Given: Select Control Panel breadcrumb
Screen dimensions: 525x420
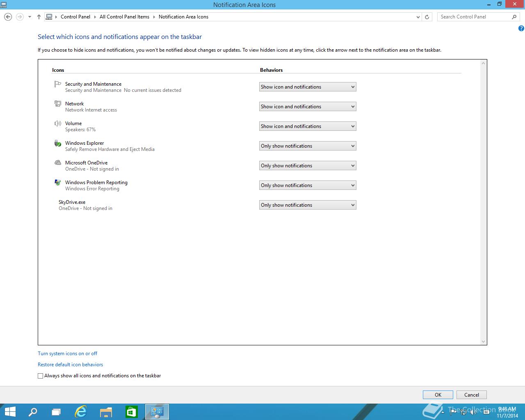Looking at the screenshot, I should click(x=75, y=17).
